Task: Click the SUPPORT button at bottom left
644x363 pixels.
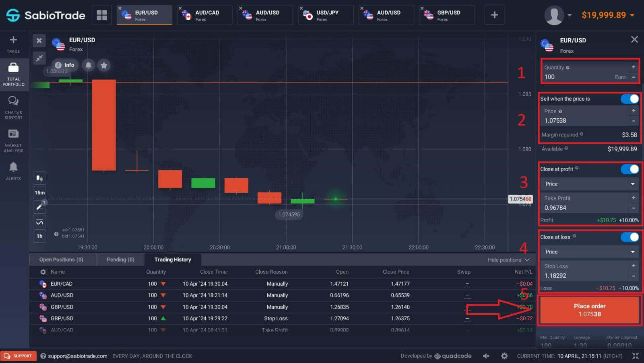Action: pos(19,356)
